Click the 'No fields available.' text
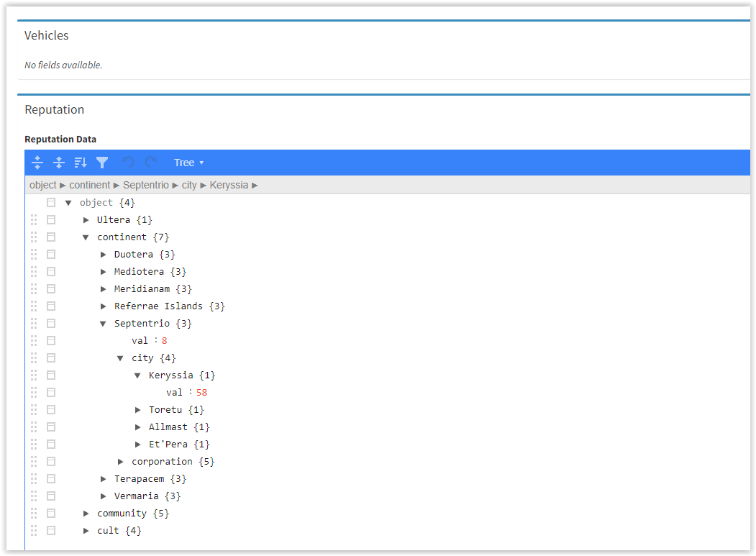756x556 pixels. coord(63,65)
